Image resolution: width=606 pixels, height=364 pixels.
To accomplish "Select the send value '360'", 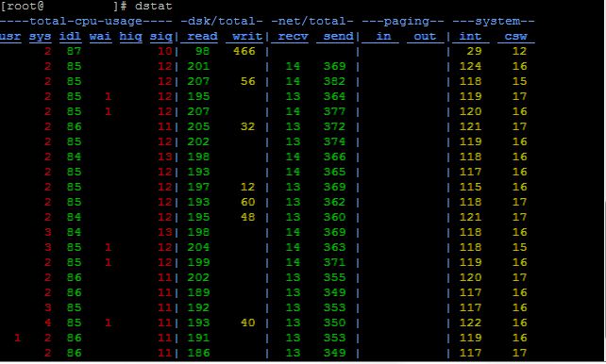I will pos(335,217).
